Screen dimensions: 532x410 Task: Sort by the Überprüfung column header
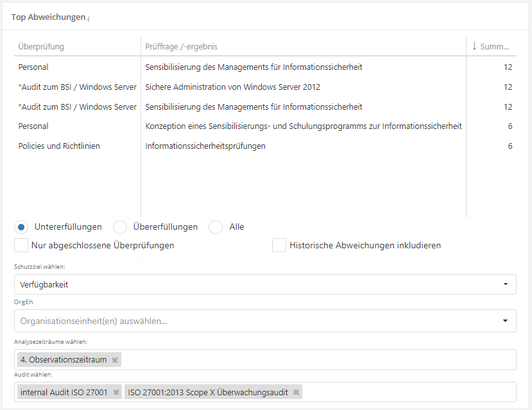(42, 47)
